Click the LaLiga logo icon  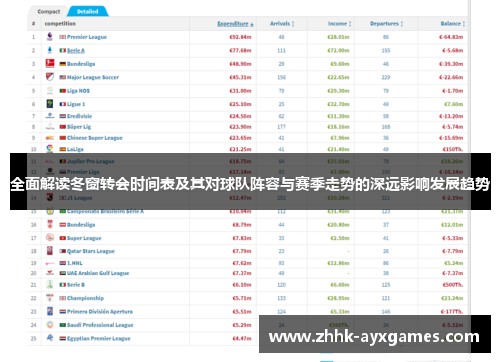(50, 149)
